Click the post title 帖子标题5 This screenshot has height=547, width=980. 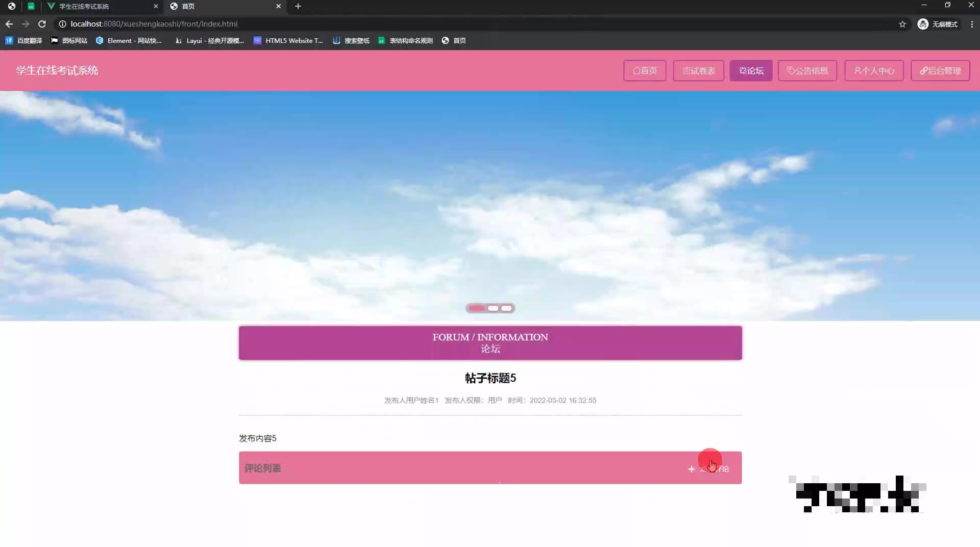[489, 378]
